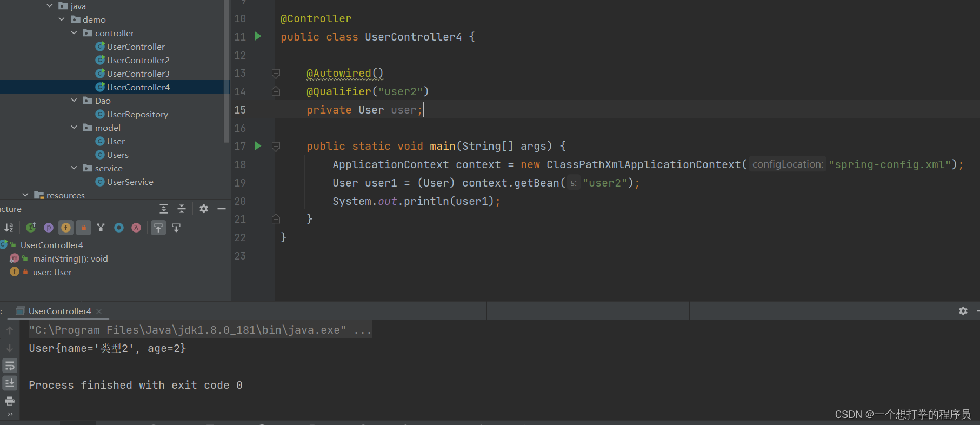Click ClassPathXmlApplicationContext constructor call
This screenshot has width=980, height=425.
643,164
